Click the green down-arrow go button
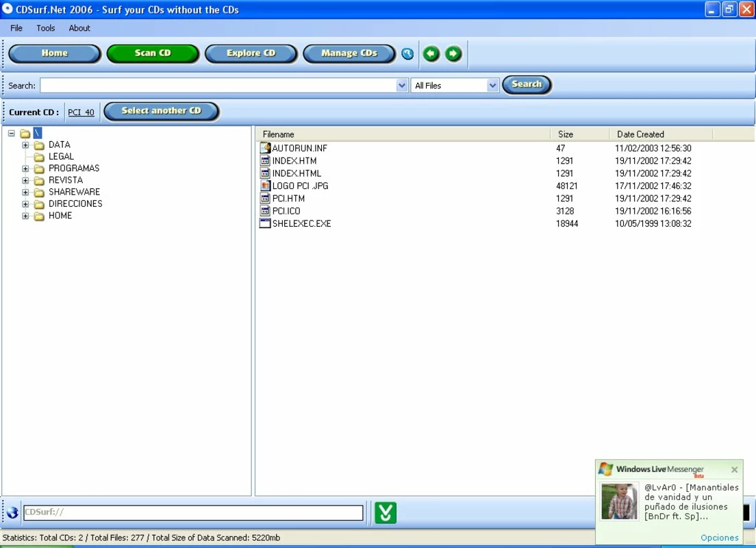The width and height of the screenshot is (756, 548). pyautogui.click(x=386, y=512)
